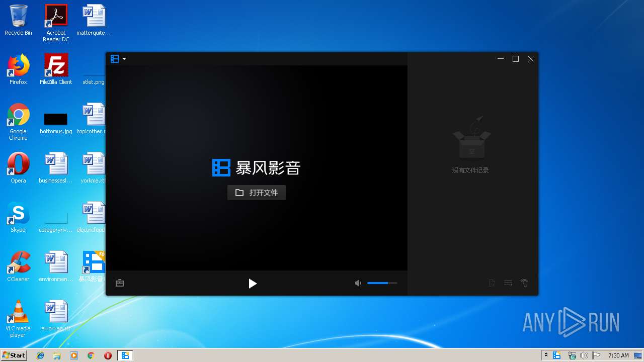Select the CCleaner desktop shortcut
This screenshot has width=644, height=362.
(18, 266)
